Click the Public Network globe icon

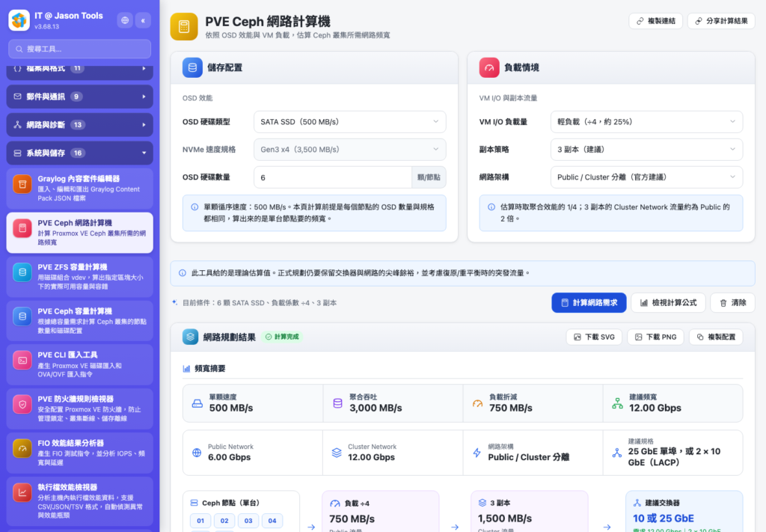(197, 453)
